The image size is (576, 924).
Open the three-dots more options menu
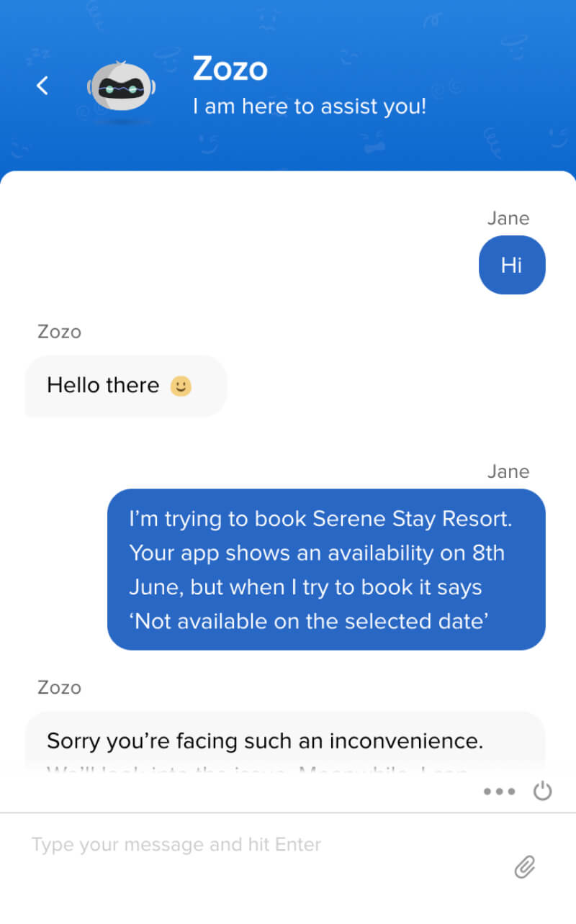(500, 792)
